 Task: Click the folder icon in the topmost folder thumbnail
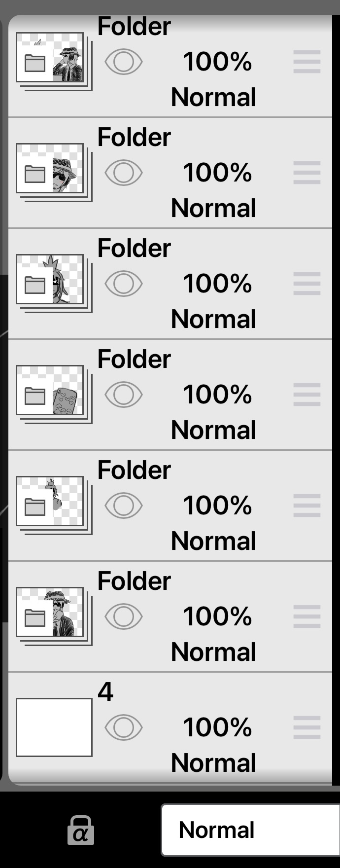point(35,63)
